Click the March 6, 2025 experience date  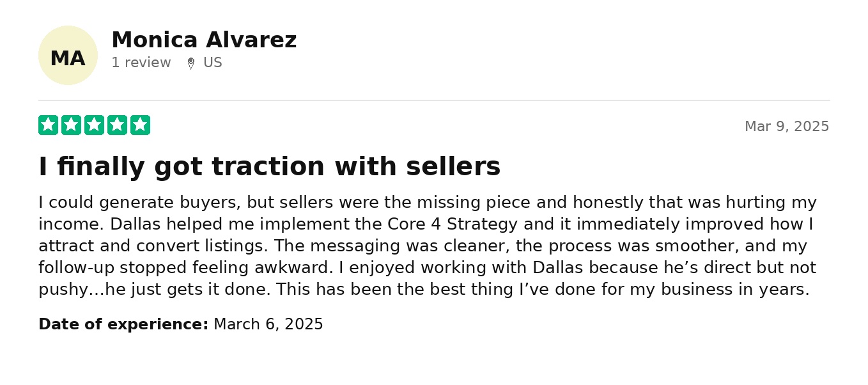(268, 324)
